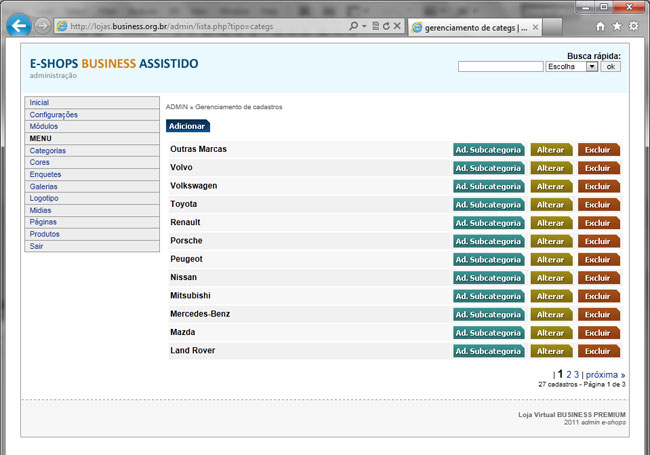The height and width of the screenshot is (455, 650).
Task: Click Alterar for Mercedes-Benz
Action: tap(551, 314)
